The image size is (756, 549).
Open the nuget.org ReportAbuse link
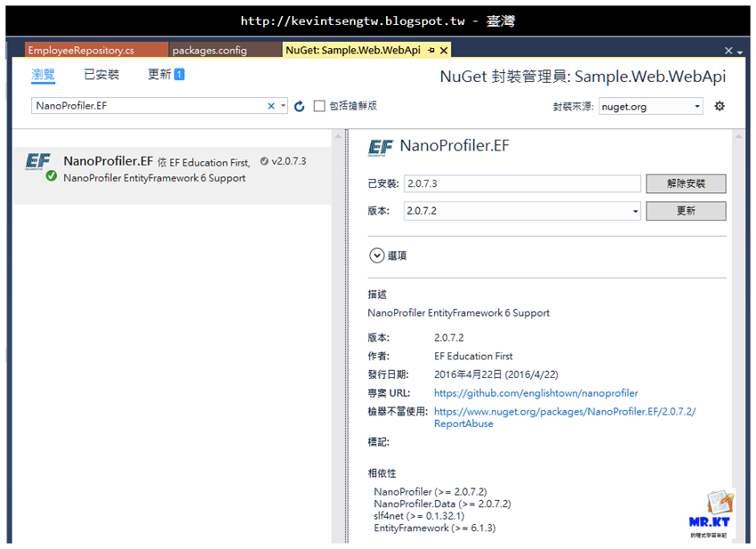coord(565,417)
